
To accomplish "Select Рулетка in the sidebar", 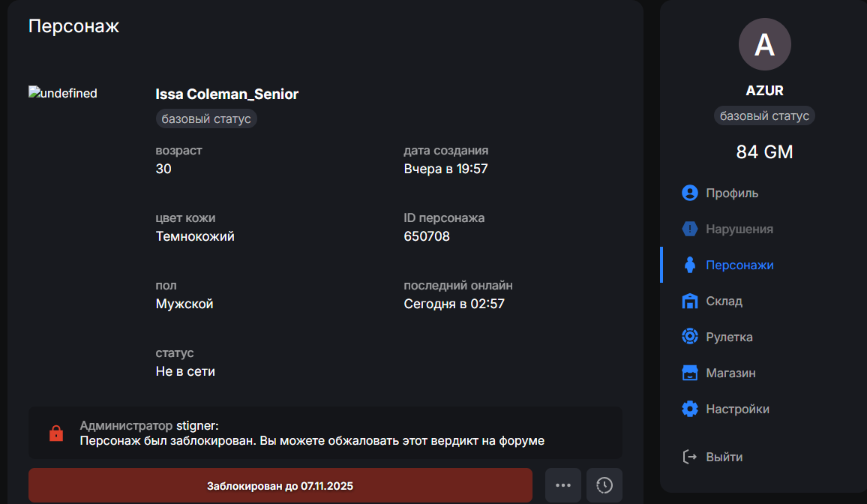I will [x=729, y=337].
